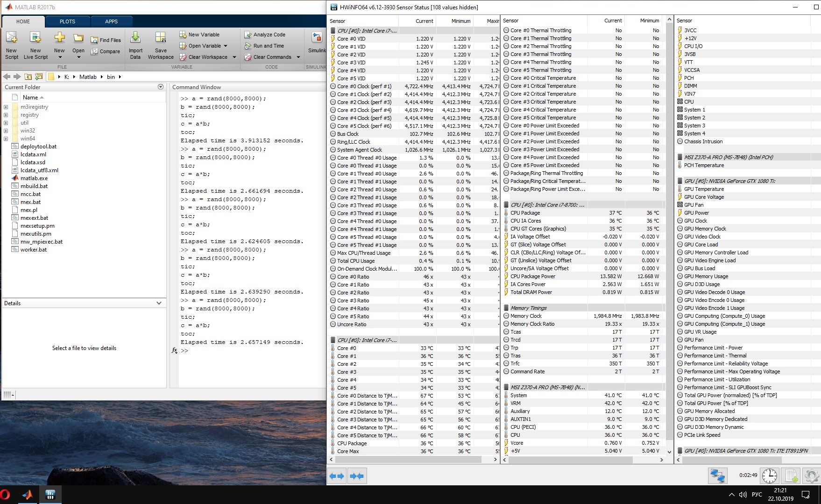
Task: Go forward in MATLAB folder history
Action: (x=17, y=77)
